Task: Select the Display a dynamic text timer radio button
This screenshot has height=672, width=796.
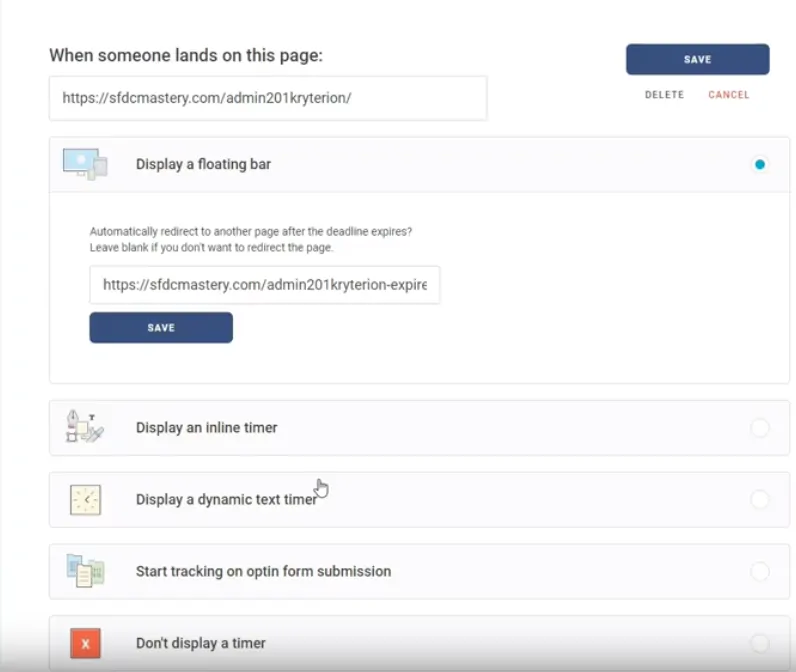Action: coord(759,499)
